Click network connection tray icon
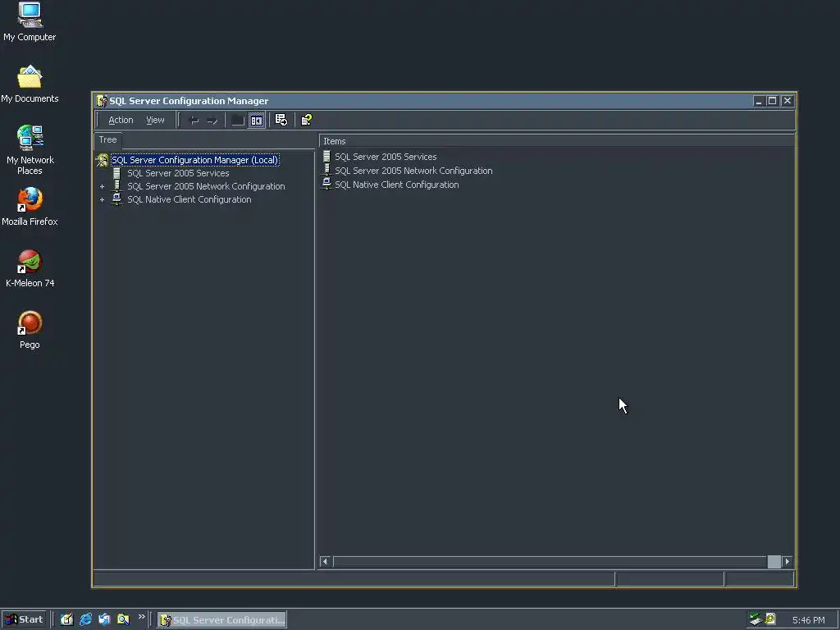The image size is (840, 630). [756, 619]
